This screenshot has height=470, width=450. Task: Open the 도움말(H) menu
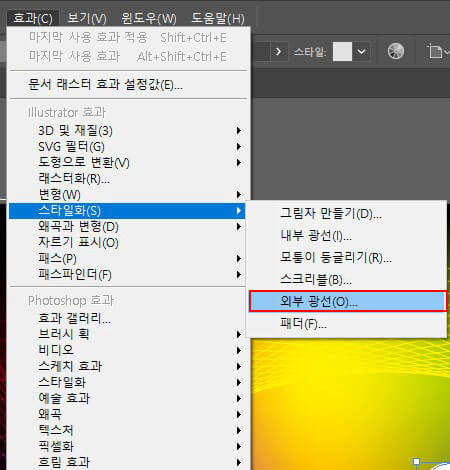click(x=218, y=18)
